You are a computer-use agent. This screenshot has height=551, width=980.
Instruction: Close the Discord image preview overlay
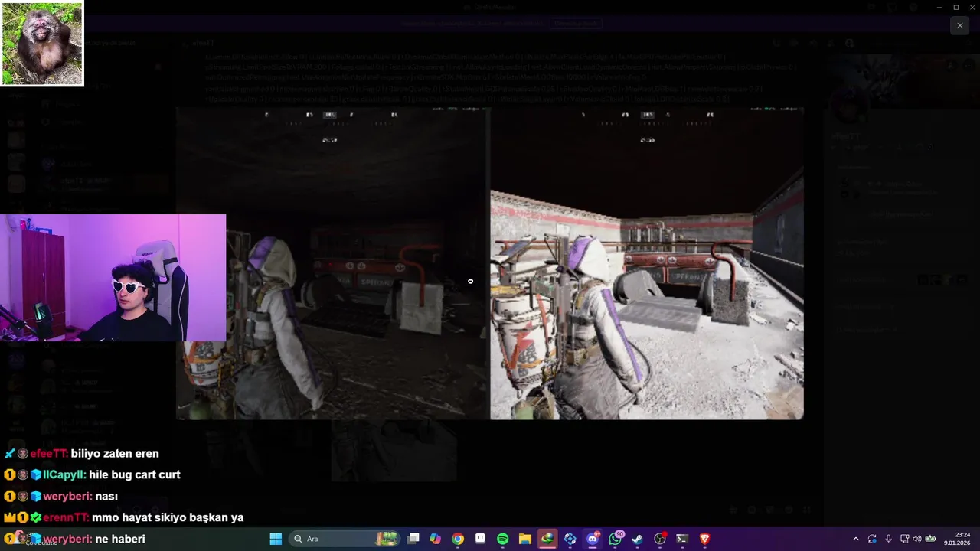(959, 25)
